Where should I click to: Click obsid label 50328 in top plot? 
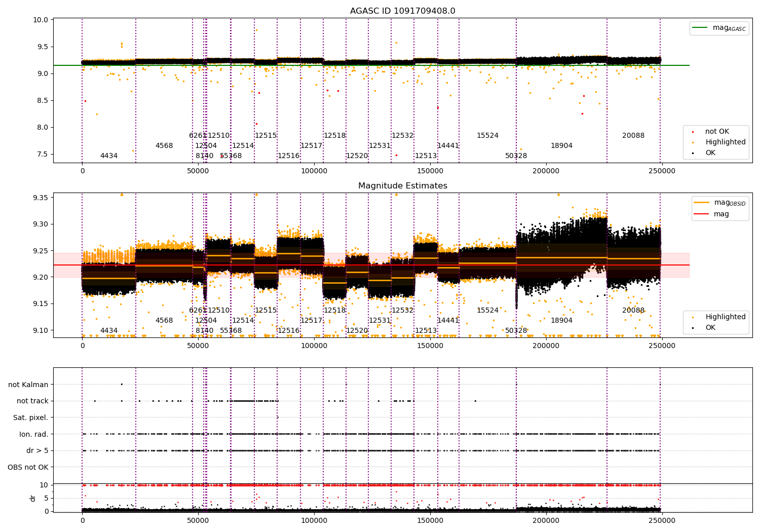pos(516,156)
